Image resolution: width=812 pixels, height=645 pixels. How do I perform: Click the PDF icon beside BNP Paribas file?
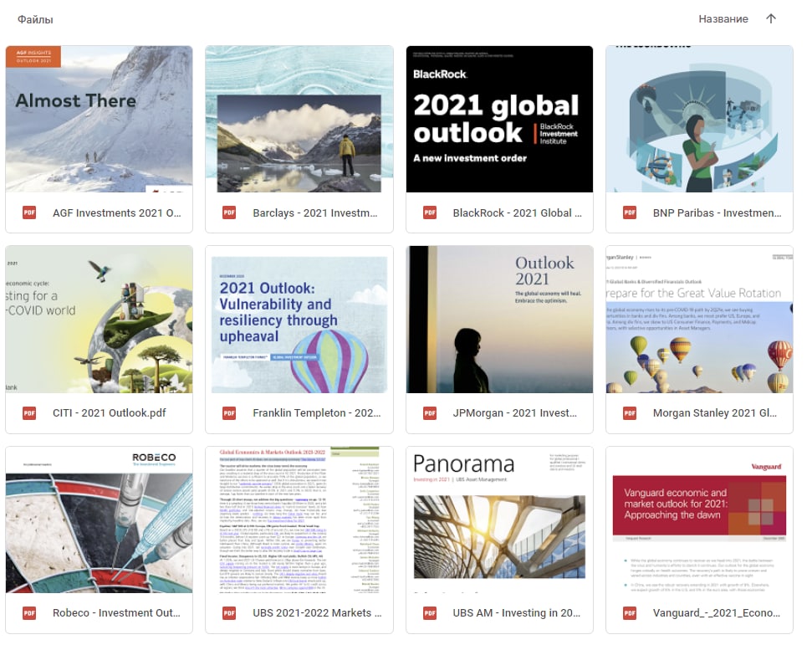point(630,213)
